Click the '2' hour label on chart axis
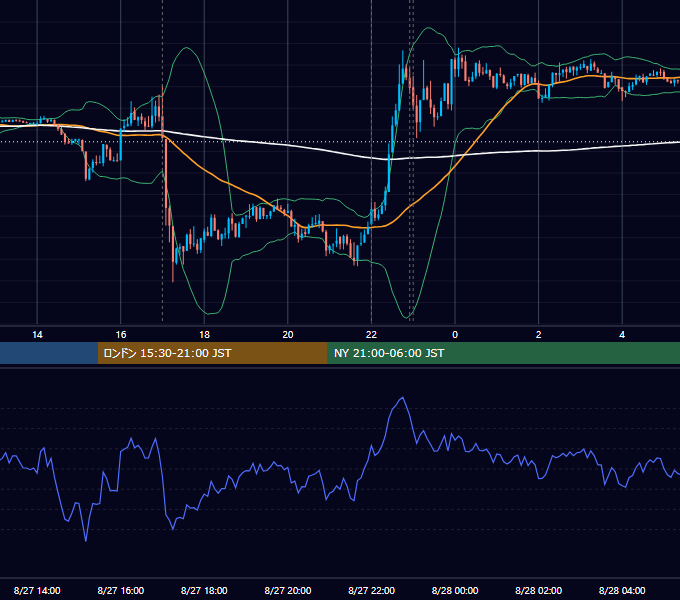680x600 pixels. (539, 335)
